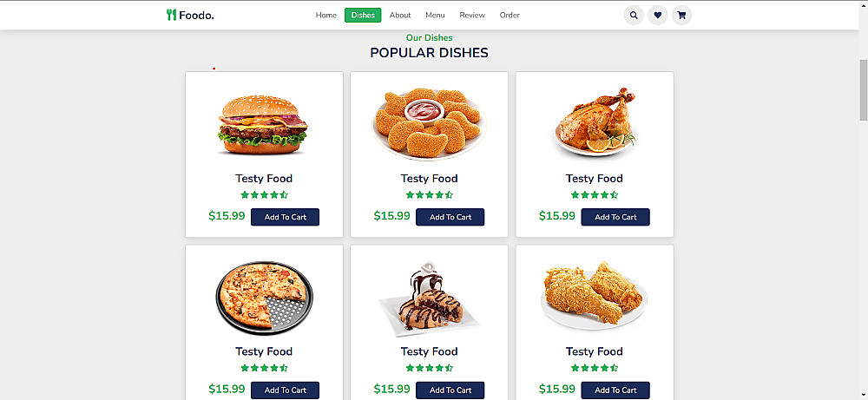The image size is (868, 400).
Task: Open the Order nav link
Action: tap(510, 15)
